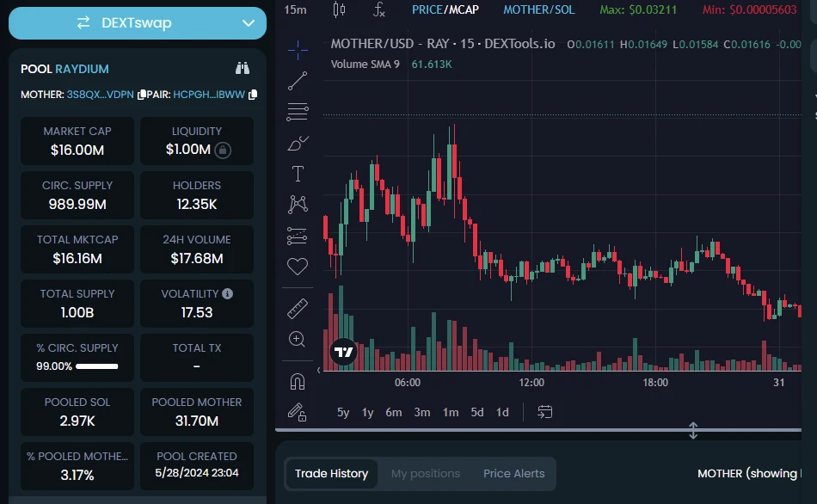
Task: Set chart range to 1y
Action: click(368, 412)
